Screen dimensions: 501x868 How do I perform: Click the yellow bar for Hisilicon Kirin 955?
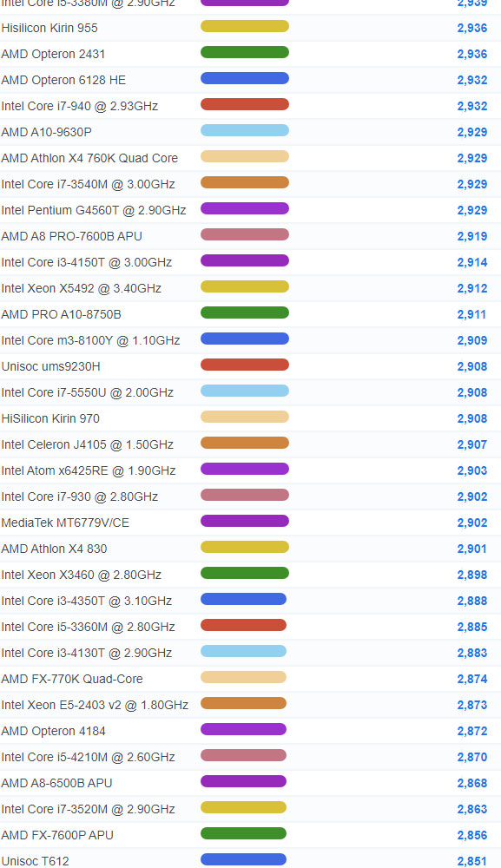click(x=245, y=26)
